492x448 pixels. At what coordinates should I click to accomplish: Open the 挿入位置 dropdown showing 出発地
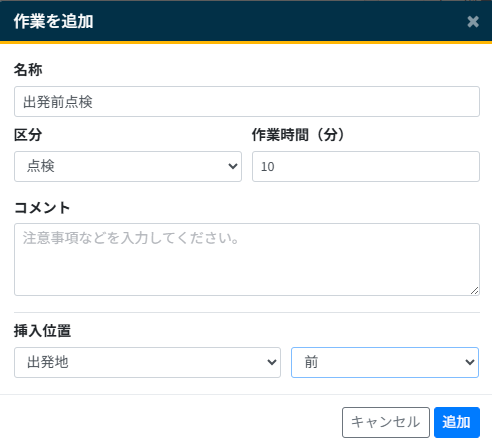[x=147, y=362]
